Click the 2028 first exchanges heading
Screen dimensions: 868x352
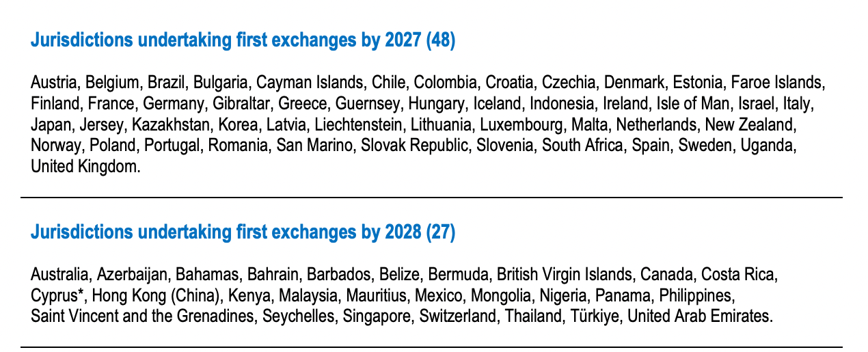243,233
